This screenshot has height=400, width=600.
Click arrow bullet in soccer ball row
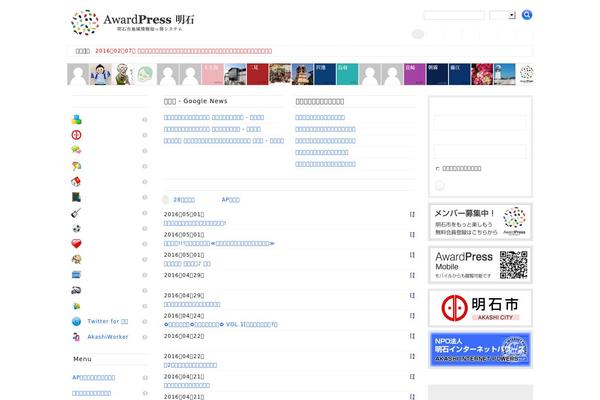(145, 229)
